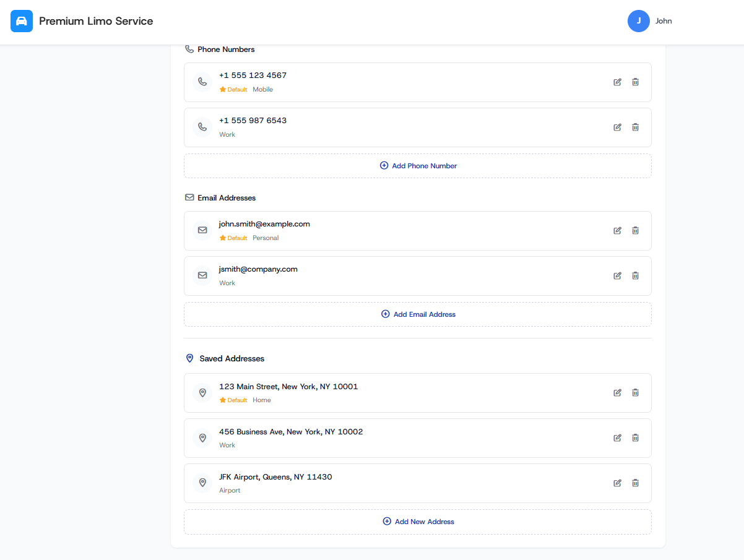Open the John user avatar menu

[638, 21]
